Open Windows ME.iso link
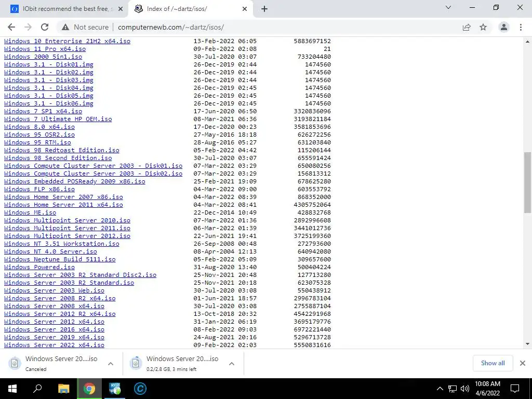The width and height of the screenshot is (532, 399). 30,212
